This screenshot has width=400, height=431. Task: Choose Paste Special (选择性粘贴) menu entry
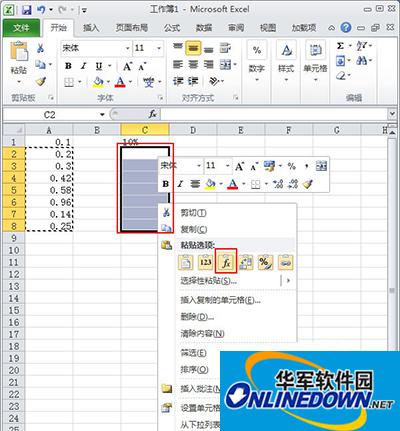point(227,281)
